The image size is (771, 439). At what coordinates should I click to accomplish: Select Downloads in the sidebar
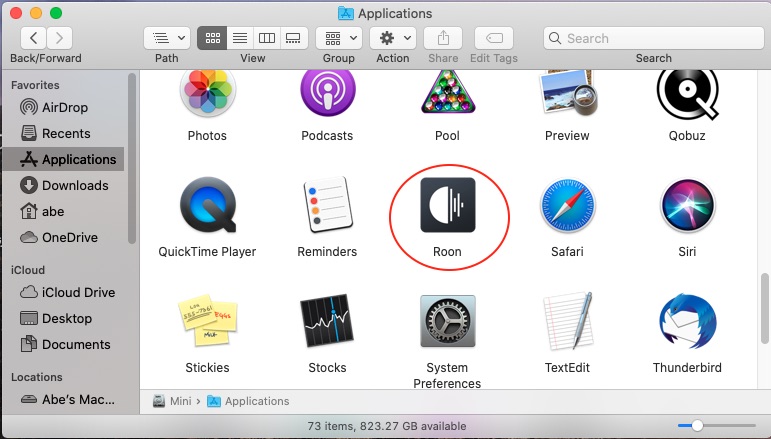point(75,185)
